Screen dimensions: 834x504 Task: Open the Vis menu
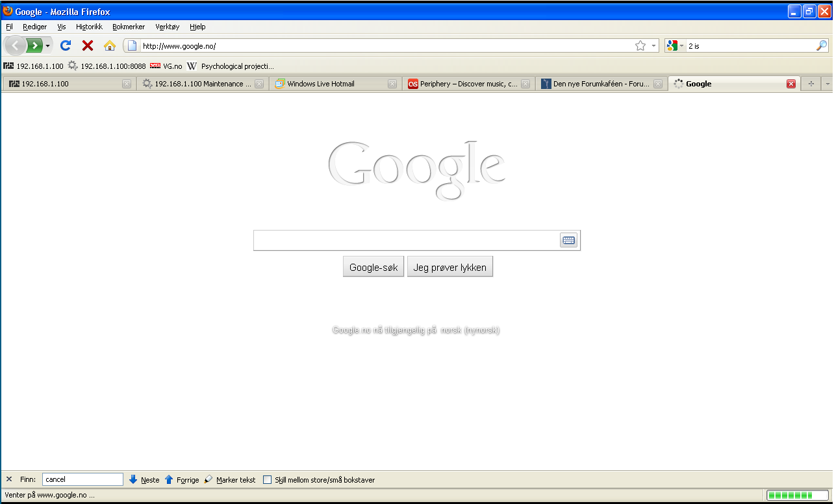(62, 27)
